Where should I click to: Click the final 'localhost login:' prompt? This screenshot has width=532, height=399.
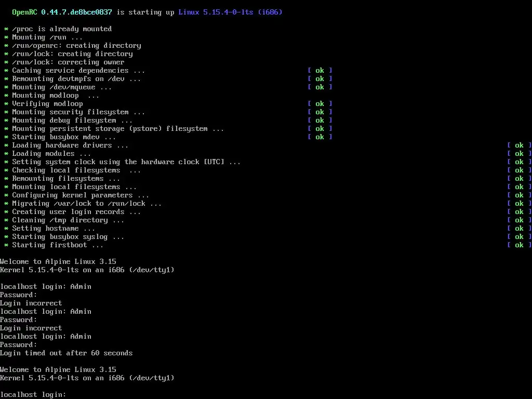pos(33,395)
